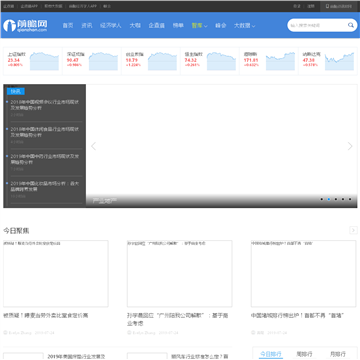Click the 登录 link in top bar
This screenshot has width=360, height=360.
coord(297,6)
